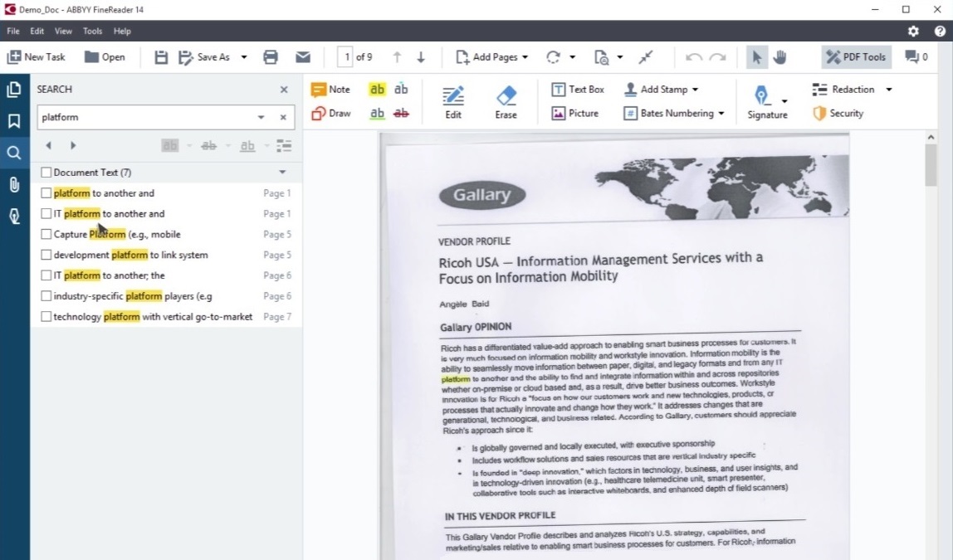953x560 pixels.
Task: Redo the last action
Action: point(718,57)
